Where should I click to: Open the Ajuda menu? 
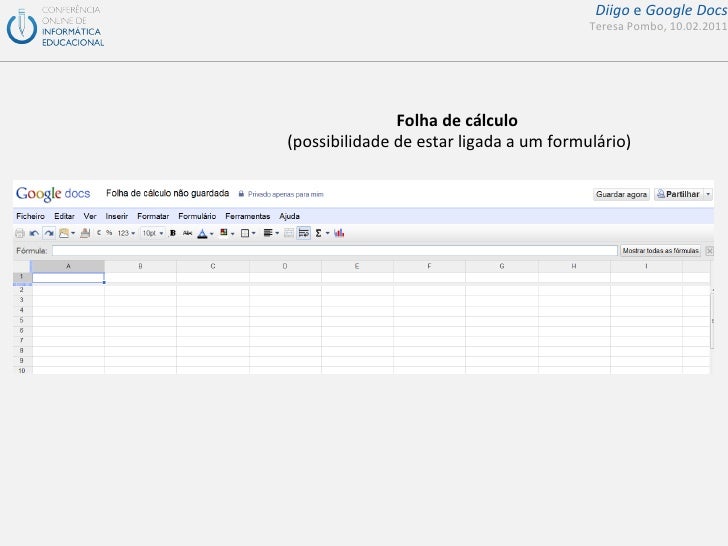point(289,216)
